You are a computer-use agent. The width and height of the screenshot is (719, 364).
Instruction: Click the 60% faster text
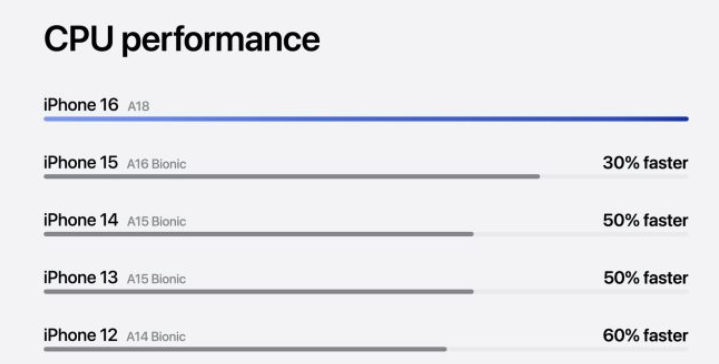(x=646, y=336)
